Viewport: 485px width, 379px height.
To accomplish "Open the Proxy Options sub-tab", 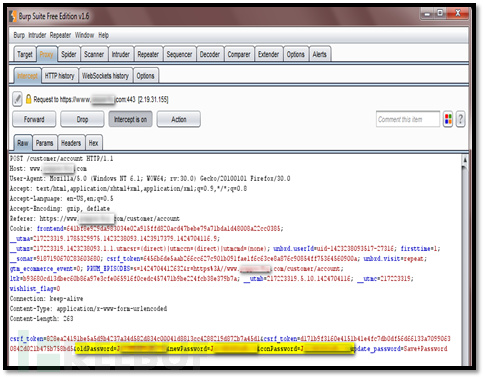I will point(145,76).
